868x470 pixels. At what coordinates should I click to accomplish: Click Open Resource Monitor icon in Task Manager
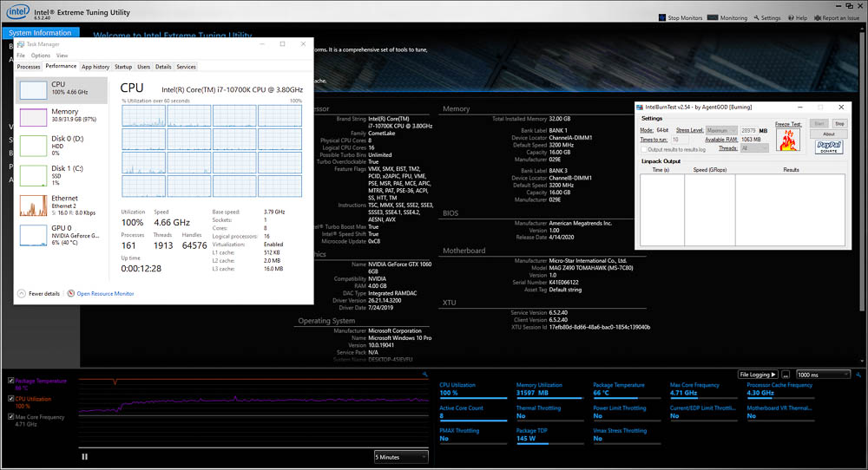click(x=71, y=294)
